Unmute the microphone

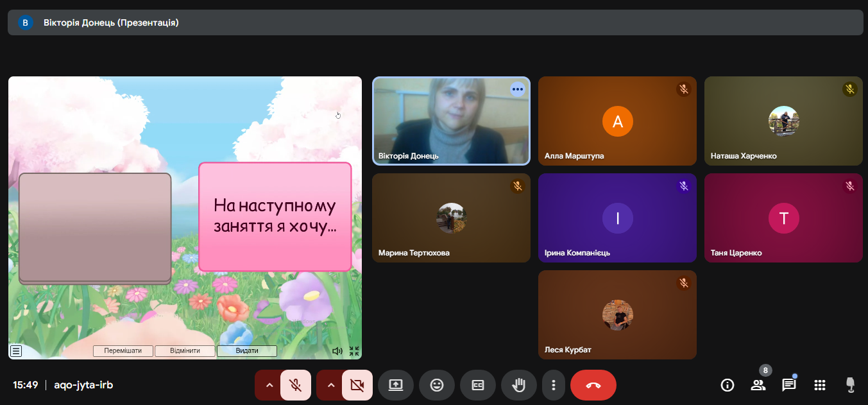click(296, 385)
